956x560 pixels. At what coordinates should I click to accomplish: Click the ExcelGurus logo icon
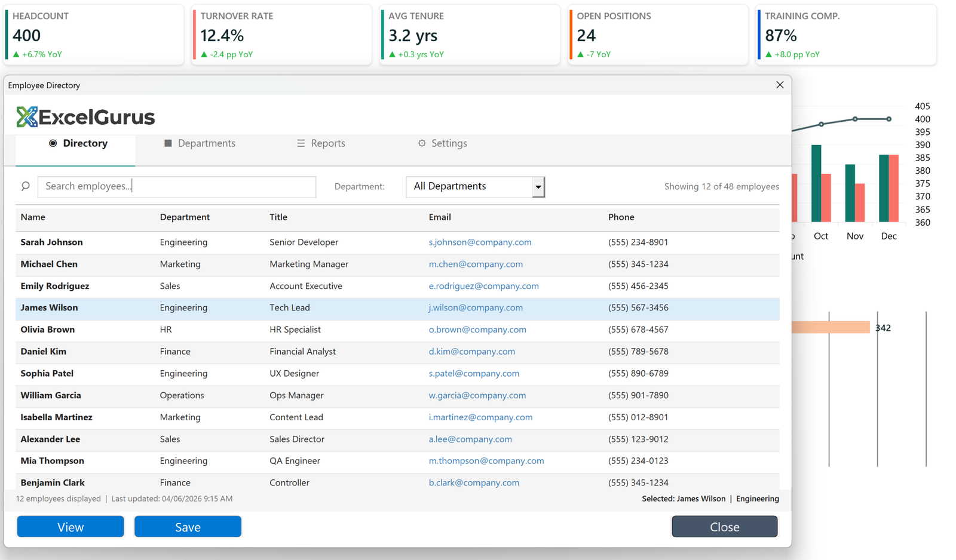click(26, 116)
